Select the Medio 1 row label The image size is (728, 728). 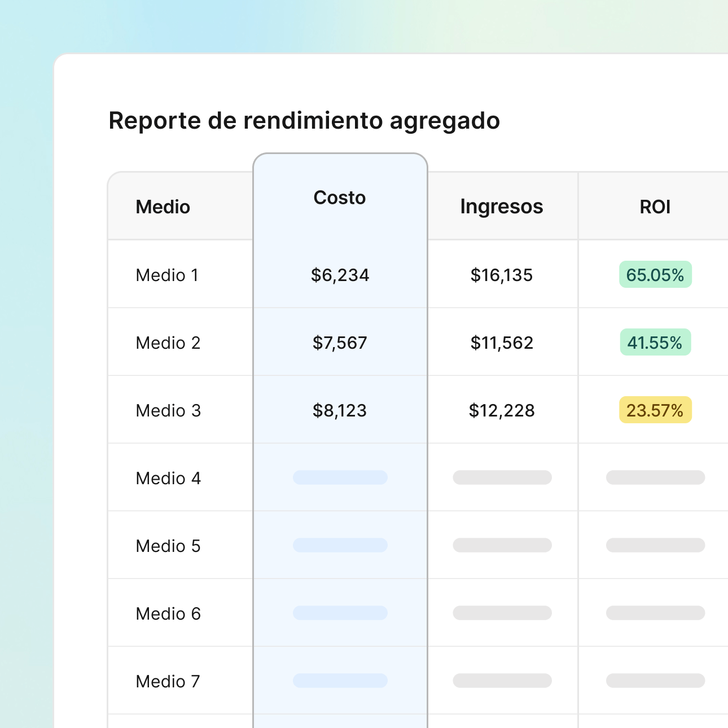click(168, 275)
